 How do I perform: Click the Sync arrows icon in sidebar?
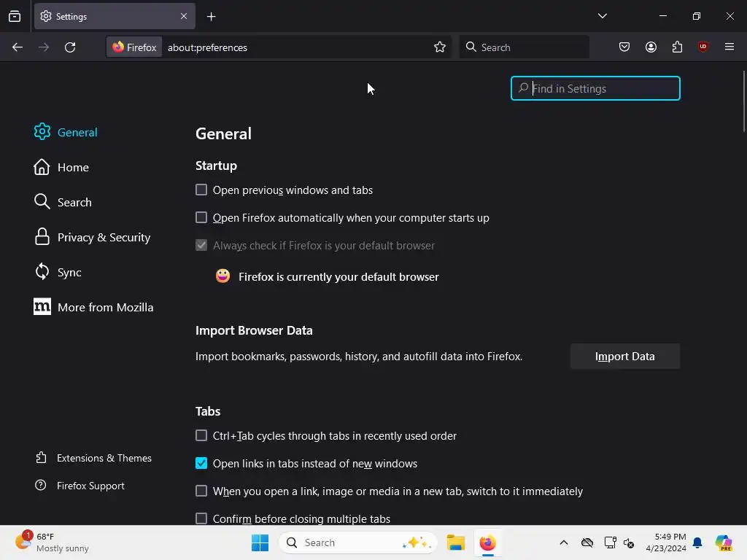coord(42,272)
